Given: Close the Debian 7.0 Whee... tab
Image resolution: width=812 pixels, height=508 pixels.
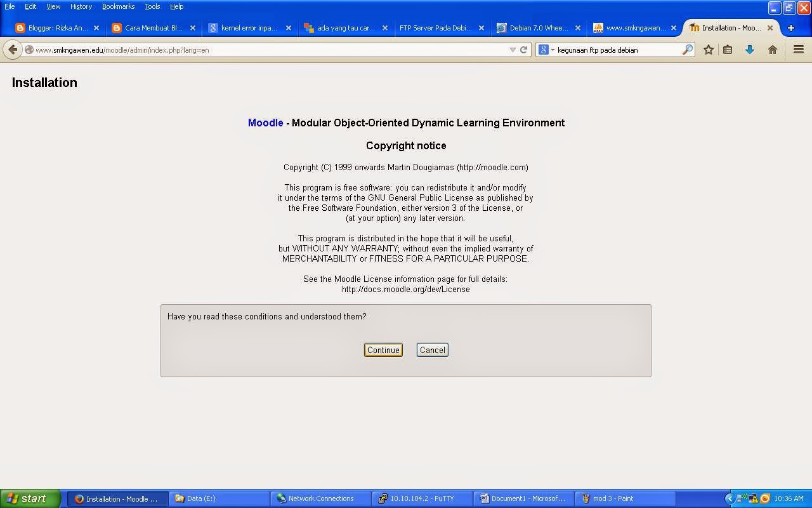Looking at the screenshot, I should pos(578,28).
